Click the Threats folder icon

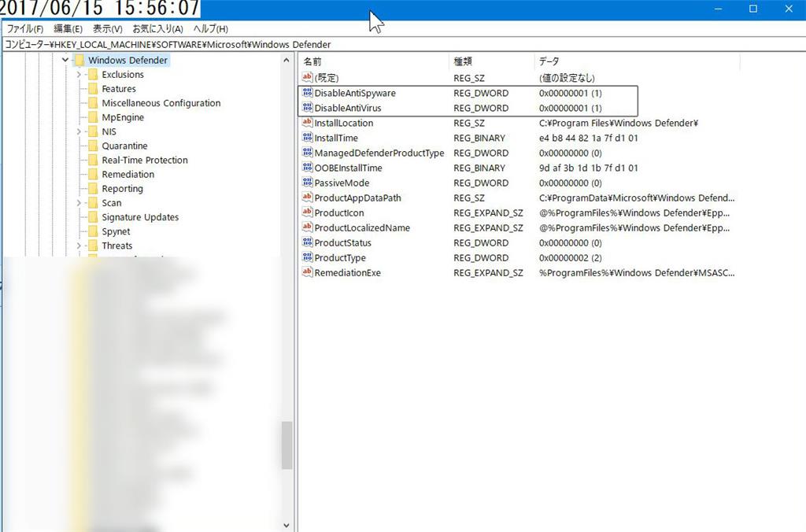click(93, 246)
